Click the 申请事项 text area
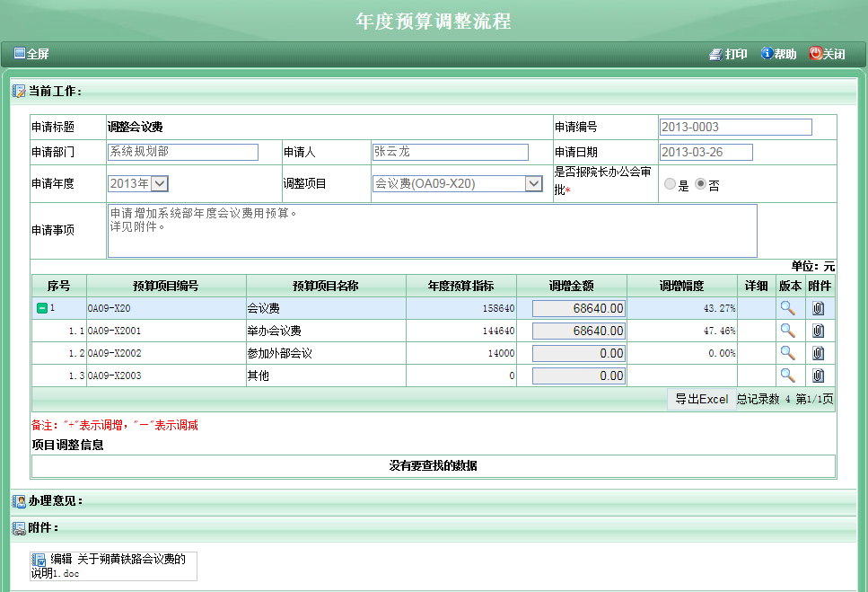Screen dimensions: 868x592 click(431, 231)
